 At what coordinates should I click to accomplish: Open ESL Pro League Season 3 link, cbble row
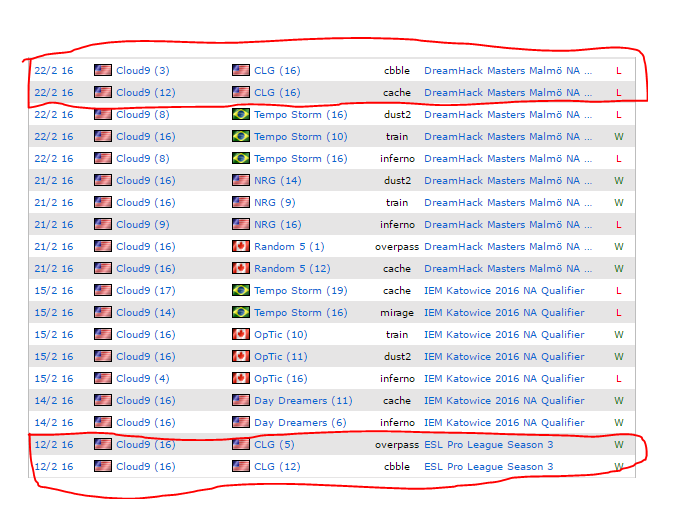(x=489, y=467)
